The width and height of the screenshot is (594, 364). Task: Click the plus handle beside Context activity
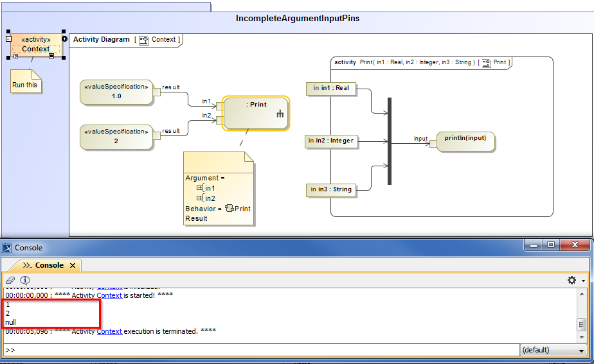pyautogui.click(x=64, y=39)
